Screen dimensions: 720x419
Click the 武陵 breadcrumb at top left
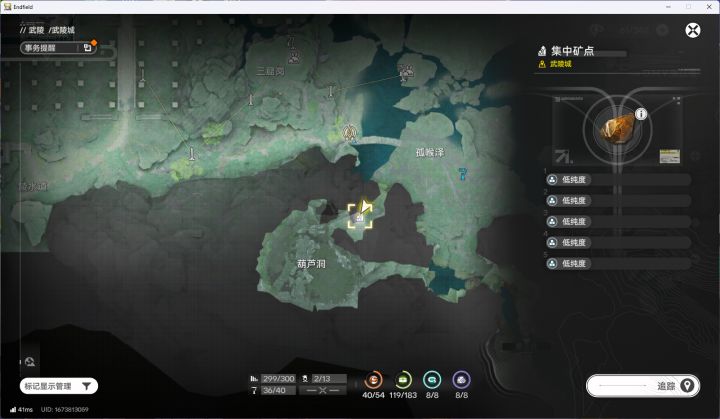pyautogui.click(x=36, y=30)
